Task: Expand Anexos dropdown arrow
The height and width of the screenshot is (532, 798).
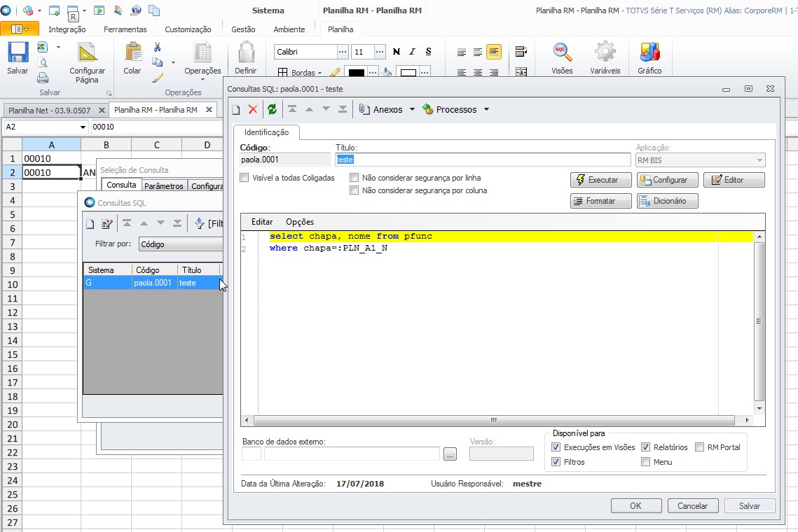Action: click(412, 109)
